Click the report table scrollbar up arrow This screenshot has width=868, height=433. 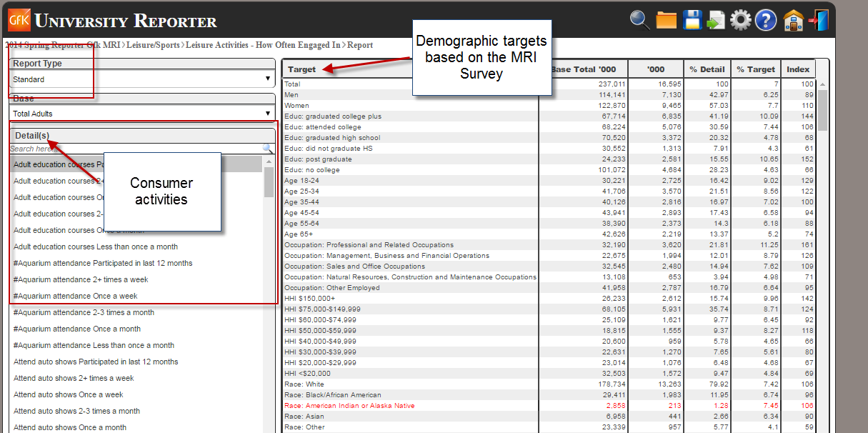click(x=822, y=84)
